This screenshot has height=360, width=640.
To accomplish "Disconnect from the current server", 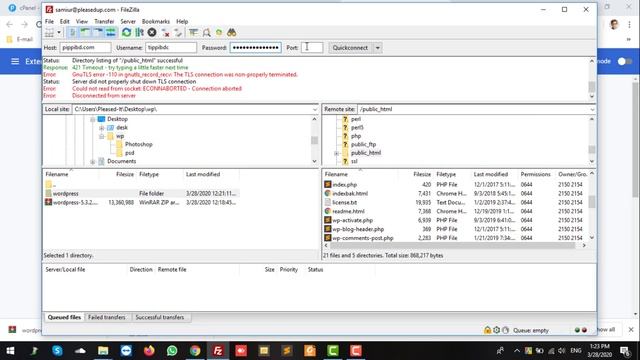I will coord(165,33).
